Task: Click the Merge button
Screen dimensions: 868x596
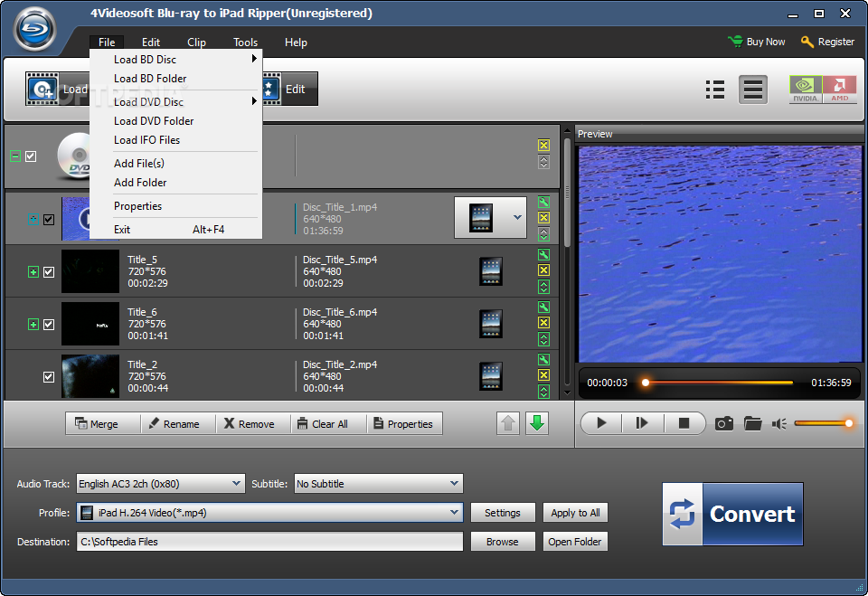Action: (103, 424)
